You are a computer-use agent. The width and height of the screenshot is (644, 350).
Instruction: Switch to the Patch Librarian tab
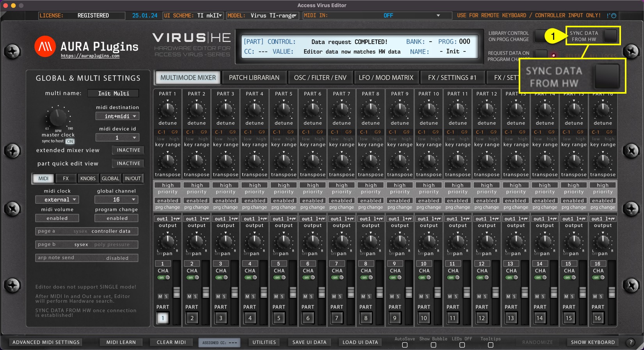pyautogui.click(x=254, y=78)
